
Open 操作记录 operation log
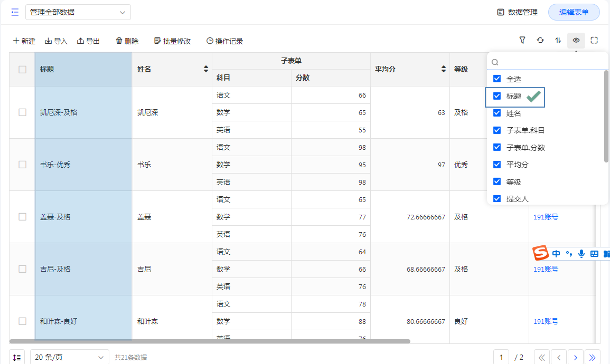(224, 41)
